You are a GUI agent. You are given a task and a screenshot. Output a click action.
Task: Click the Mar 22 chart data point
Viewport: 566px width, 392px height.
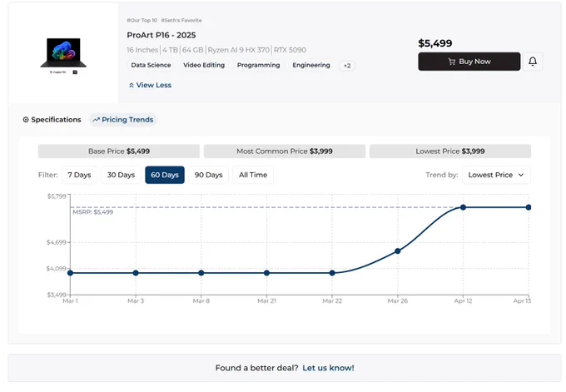[x=332, y=273]
